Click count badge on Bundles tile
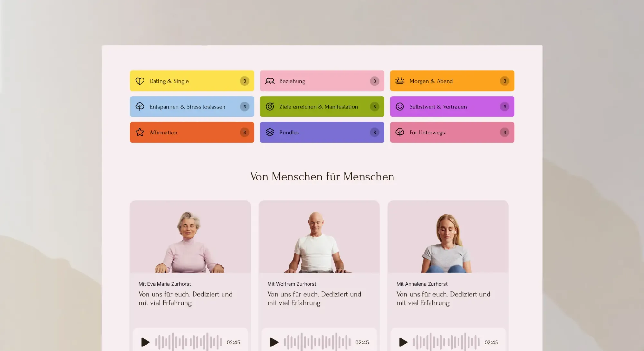This screenshot has width=644, height=351. [x=374, y=132]
